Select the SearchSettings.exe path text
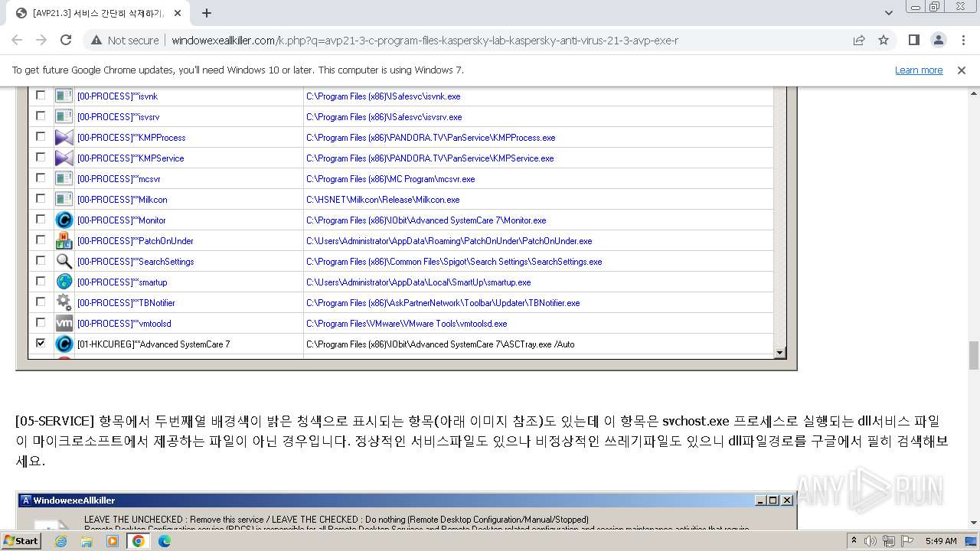The image size is (980, 551). [x=454, y=262]
